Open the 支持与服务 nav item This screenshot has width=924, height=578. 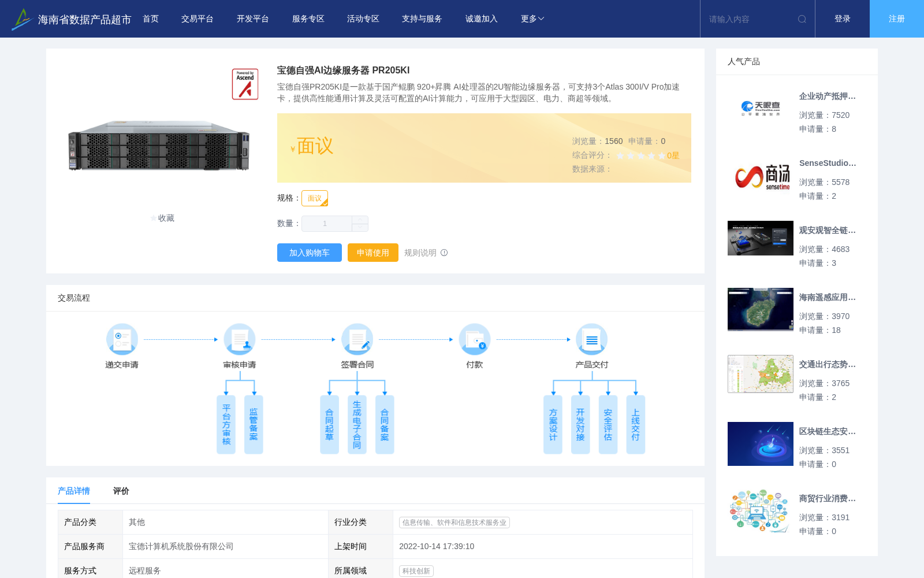click(x=422, y=19)
